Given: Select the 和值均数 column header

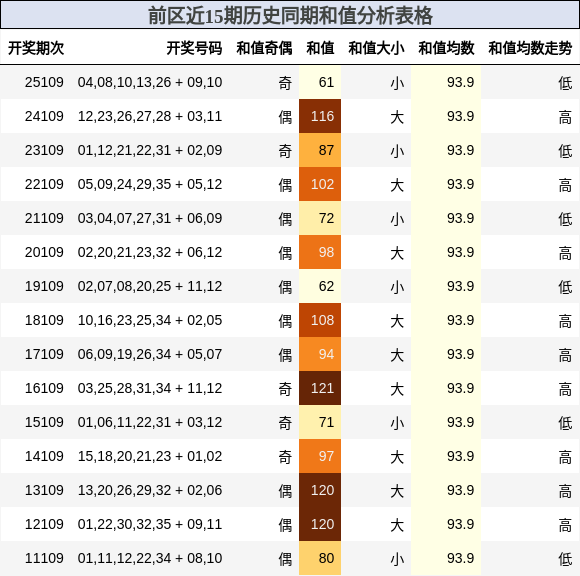Looking at the screenshot, I should point(446,48).
